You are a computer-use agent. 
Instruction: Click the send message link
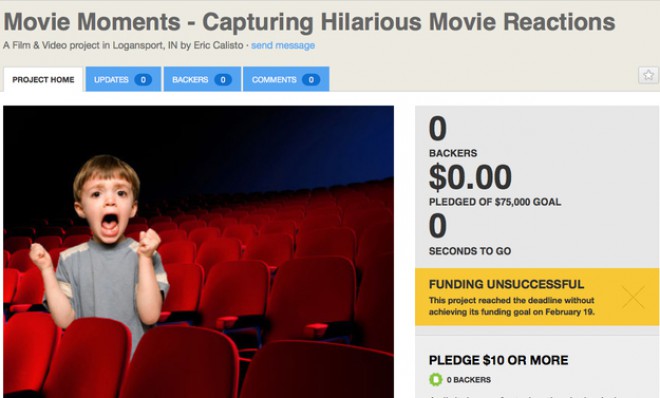283,45
